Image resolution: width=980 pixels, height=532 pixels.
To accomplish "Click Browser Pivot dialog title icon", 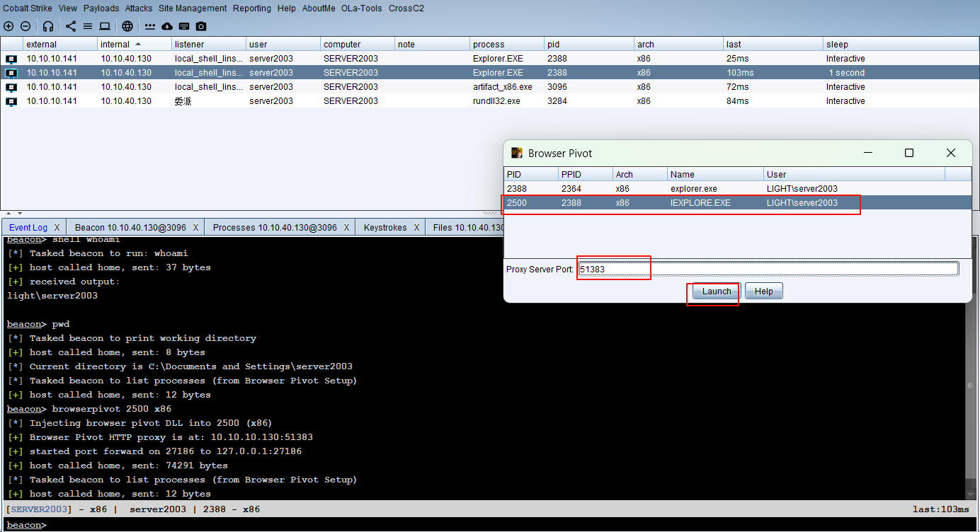I will (517, 153).
